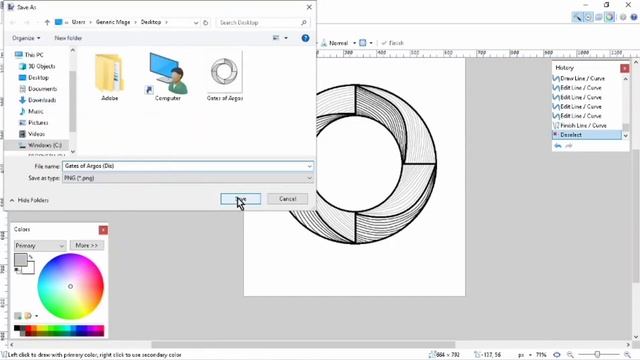Open the palette management icon in Colors
Screen dimensions: 640x360
28,316
